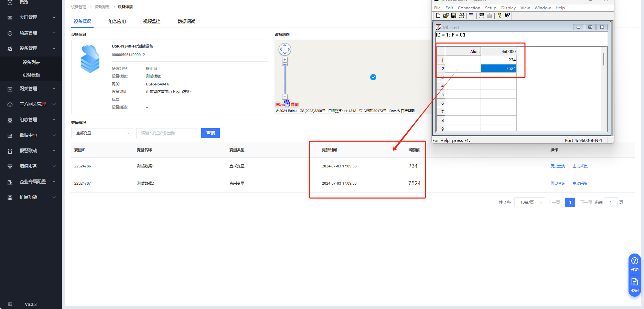Click the Save icon in Modbus Slave toolbar
644x309 pixels.
pyautogui.click(x=454, y=16)
